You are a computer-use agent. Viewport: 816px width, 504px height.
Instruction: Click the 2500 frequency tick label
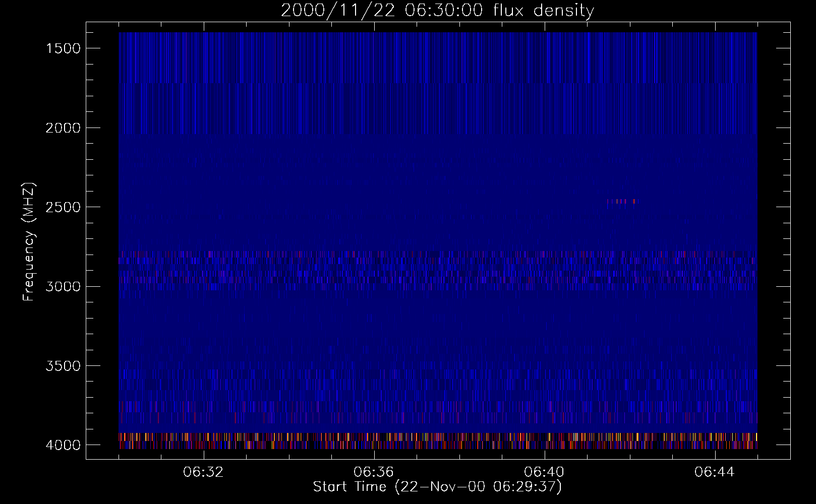[63, 207]
